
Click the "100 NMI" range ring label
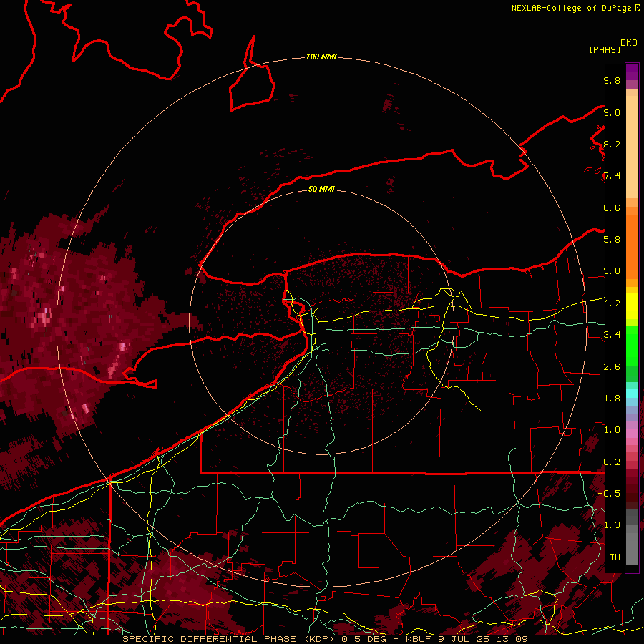[x=321, y=57]
